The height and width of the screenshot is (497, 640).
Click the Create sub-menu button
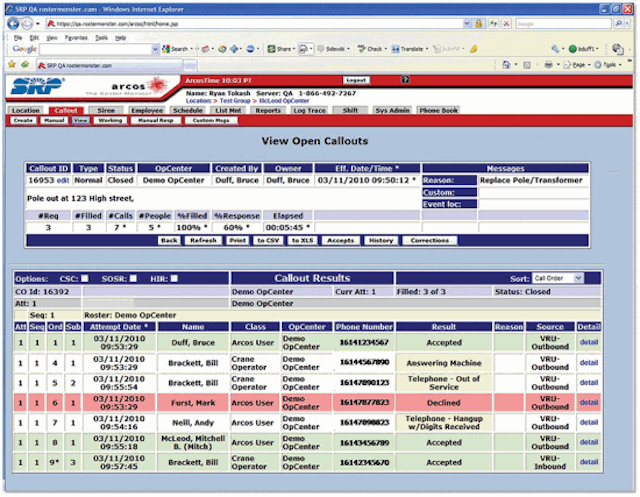point(23,120)
